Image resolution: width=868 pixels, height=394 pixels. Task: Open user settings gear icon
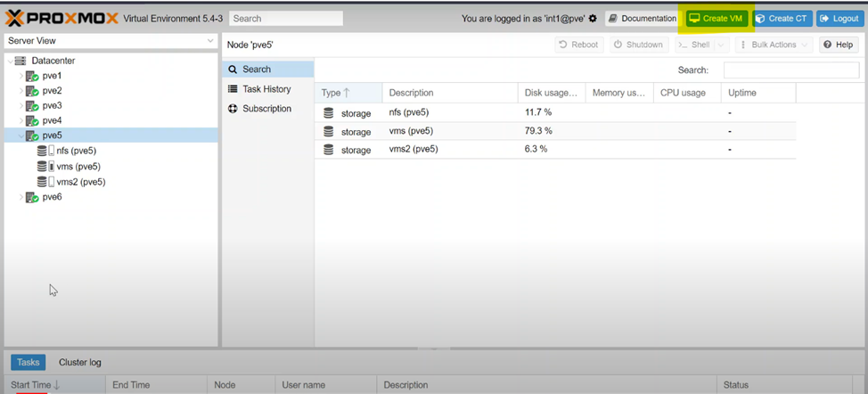coord(593,18)
